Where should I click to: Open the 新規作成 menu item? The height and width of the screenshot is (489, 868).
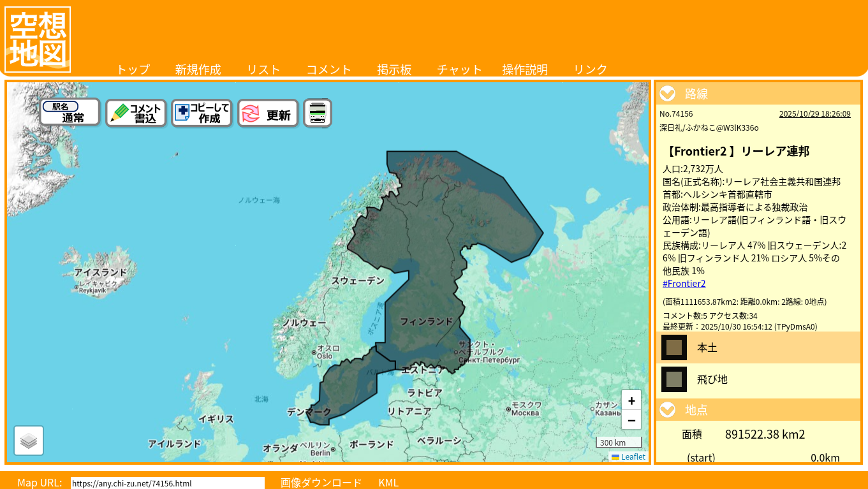point(198,69)
